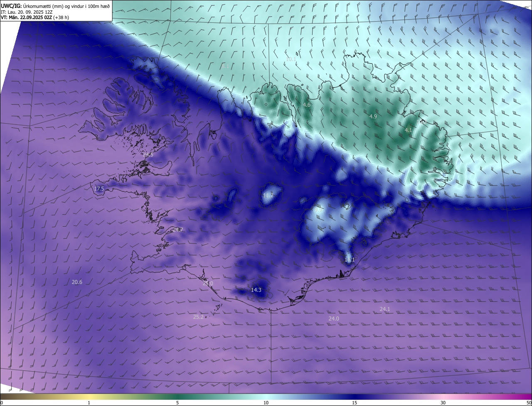Click the UWC/IG map title text

point(55,6)
